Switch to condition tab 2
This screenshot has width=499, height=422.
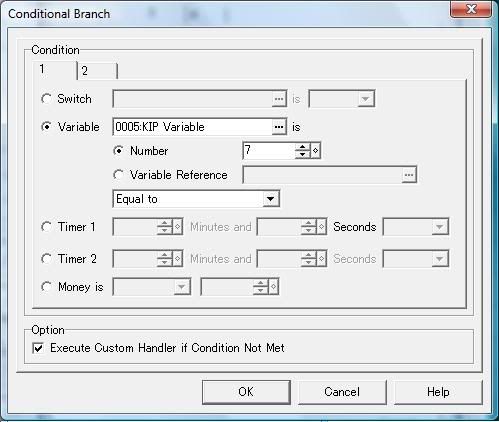pos(97,71)
